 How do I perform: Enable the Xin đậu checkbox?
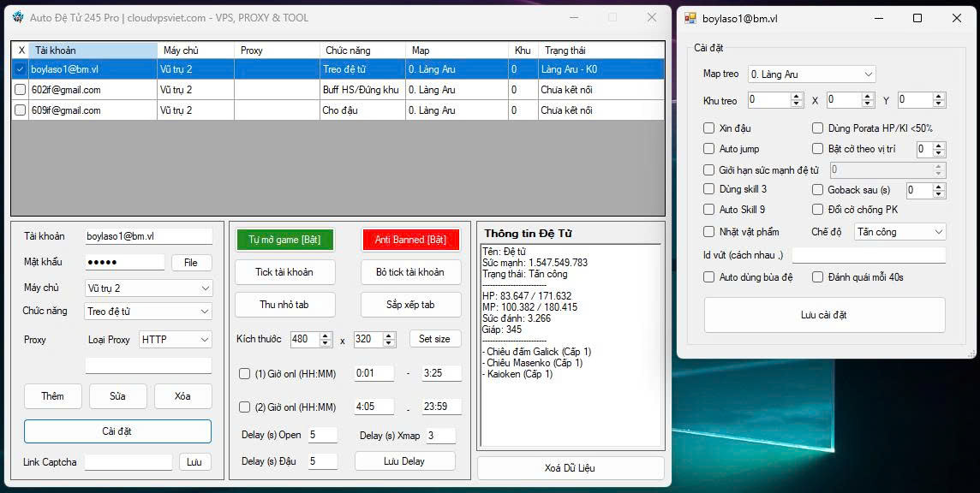pos(708,128)
